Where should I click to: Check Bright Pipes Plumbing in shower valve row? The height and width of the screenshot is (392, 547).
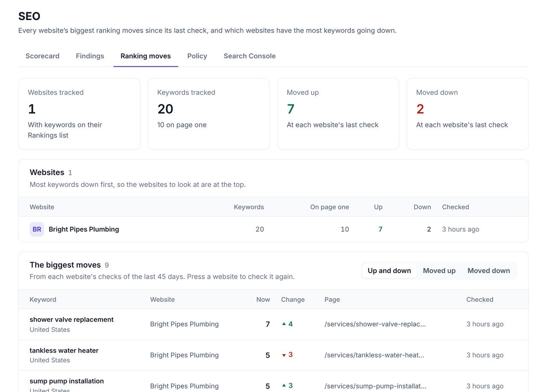pos(184,324)
